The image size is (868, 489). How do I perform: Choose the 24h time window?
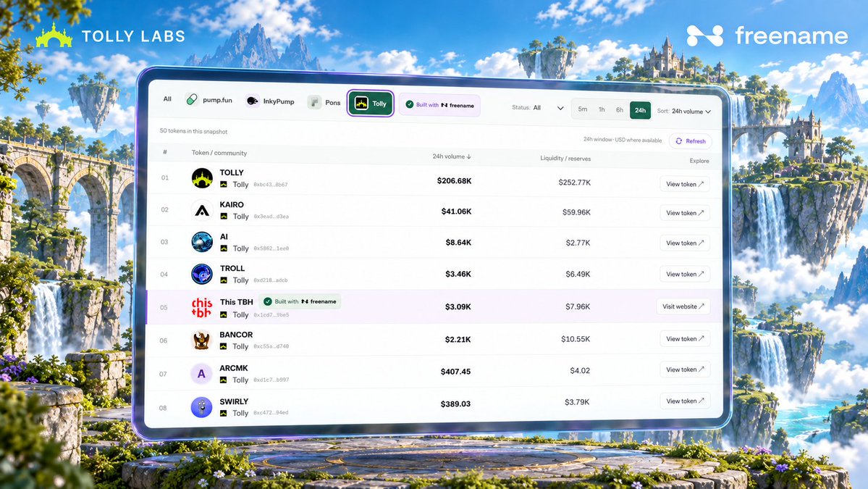point(640,110)
